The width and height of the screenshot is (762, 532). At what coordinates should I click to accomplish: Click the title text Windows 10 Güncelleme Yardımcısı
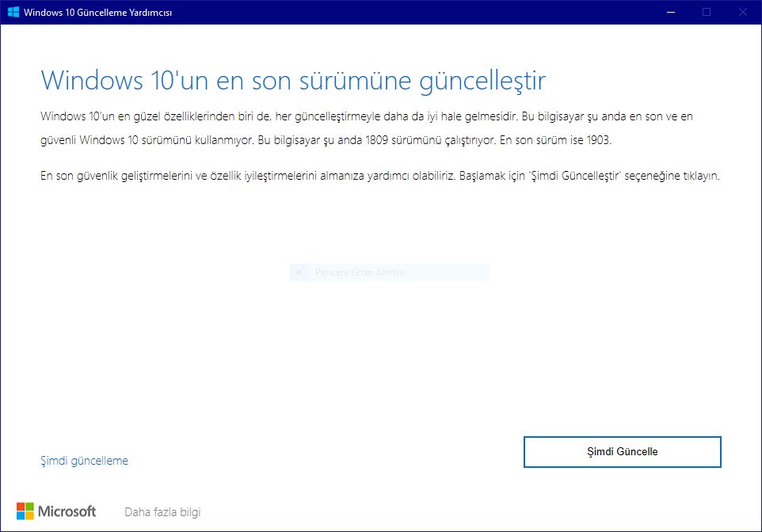pos(97,13)
